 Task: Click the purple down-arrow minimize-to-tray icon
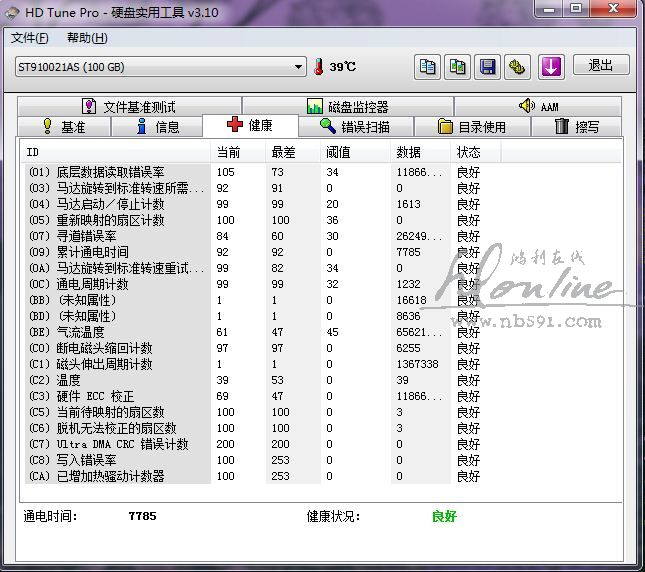[552, 67]
